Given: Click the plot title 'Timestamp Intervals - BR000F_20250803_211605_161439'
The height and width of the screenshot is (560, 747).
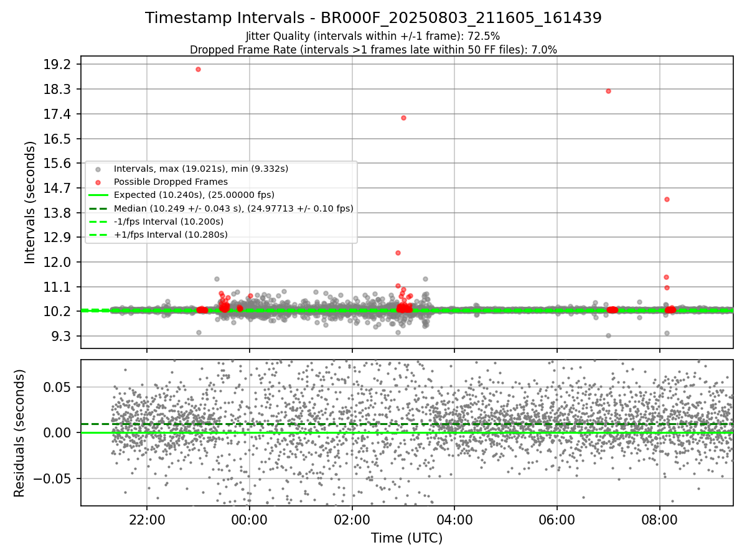Looking at the screenshot, I should coord(374,18).
